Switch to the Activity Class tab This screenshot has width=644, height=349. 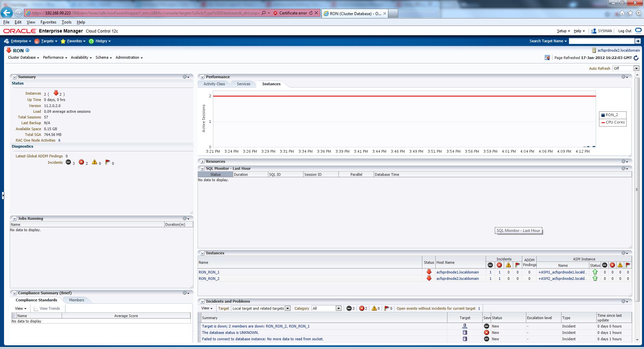[x=214, y=84]
